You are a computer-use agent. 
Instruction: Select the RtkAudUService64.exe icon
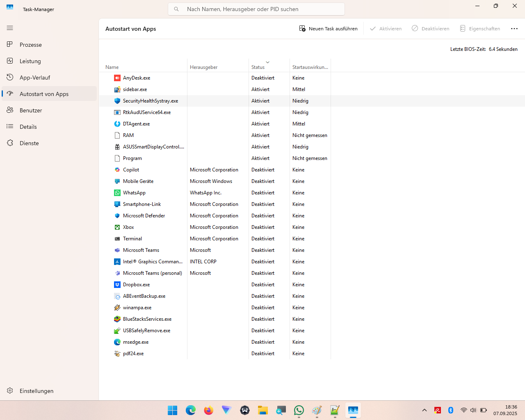(117, 112)
